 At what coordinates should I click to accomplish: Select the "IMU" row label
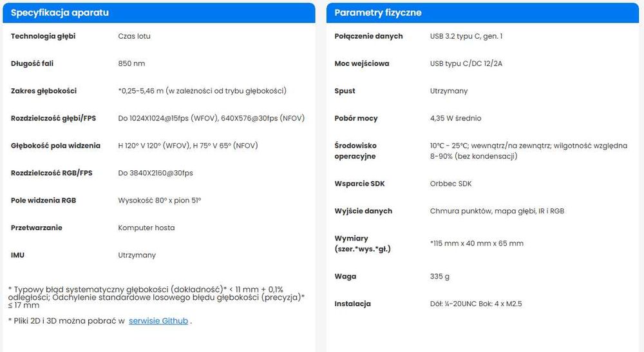[18, 255]
